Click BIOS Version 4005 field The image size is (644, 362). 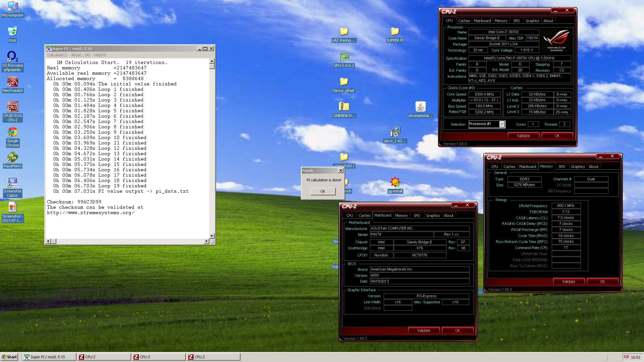tap(419, 275)
